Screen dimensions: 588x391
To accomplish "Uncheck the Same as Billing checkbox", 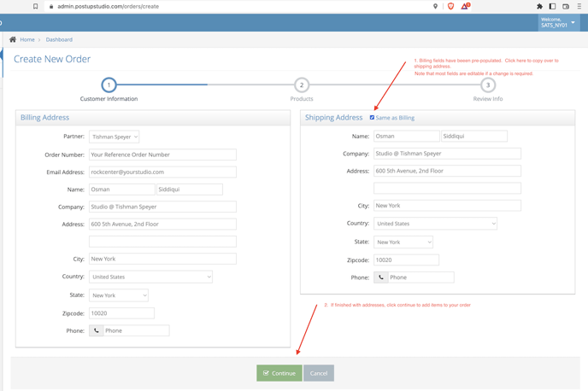I will 372,118.
